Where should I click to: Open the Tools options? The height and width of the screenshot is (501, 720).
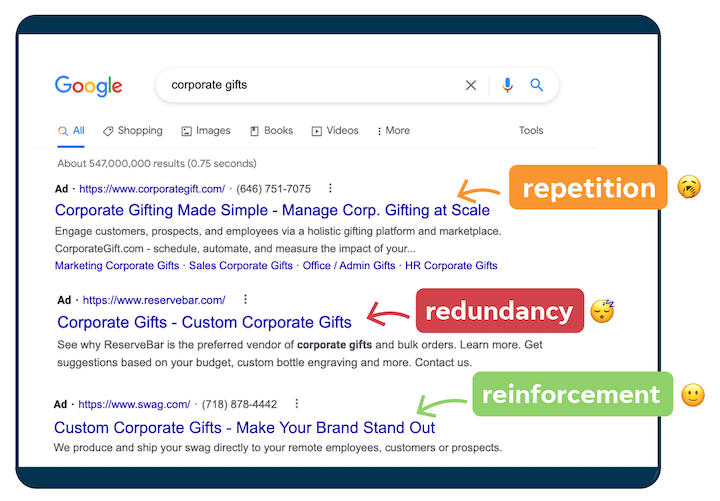tap(531, 130)
